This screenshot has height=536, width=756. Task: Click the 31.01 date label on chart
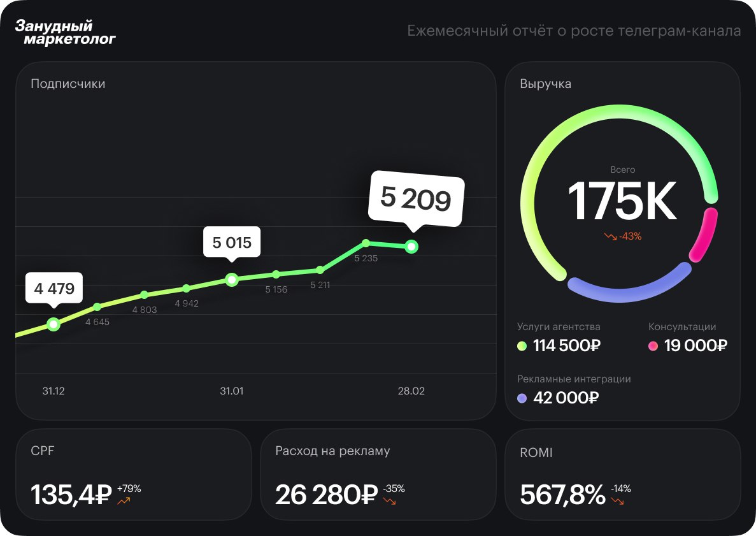click(232, 391)
